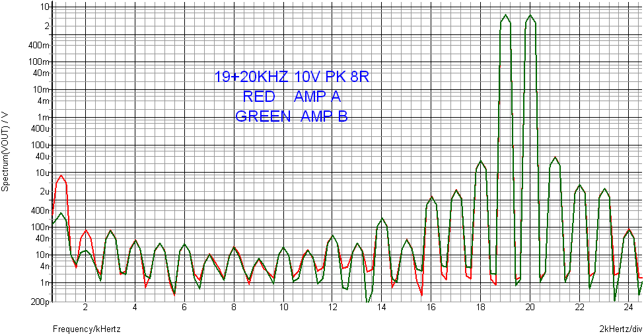Click the '19+20KHZ 10V PK 8R' annotation text

[x=293, y=77]
